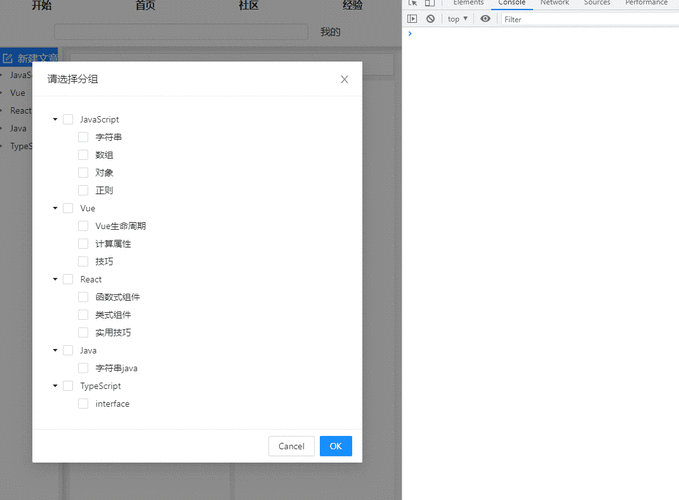The image size is (679, 500).
Task: Open the Sources tab
Action: (597, 3)
